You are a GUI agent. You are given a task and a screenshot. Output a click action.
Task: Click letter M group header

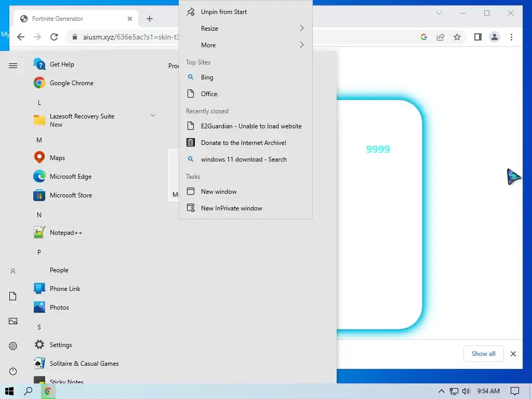coord(39,140)
